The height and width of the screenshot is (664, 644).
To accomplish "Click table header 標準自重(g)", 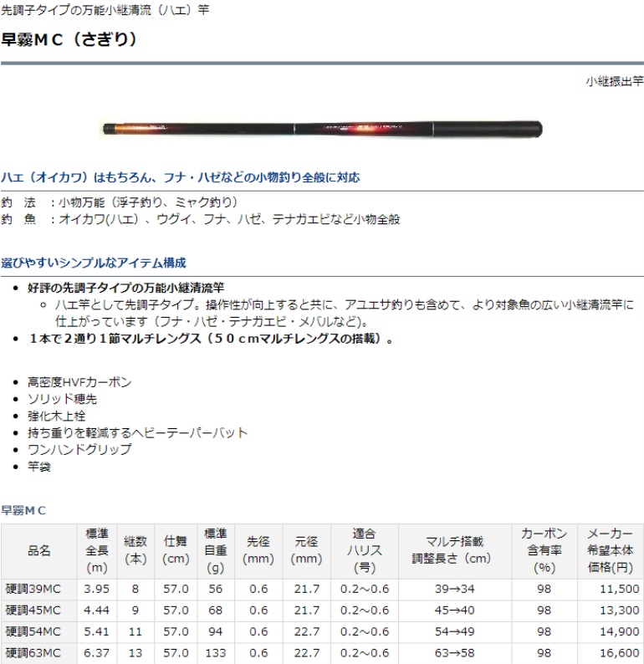I will pos(216,550).
